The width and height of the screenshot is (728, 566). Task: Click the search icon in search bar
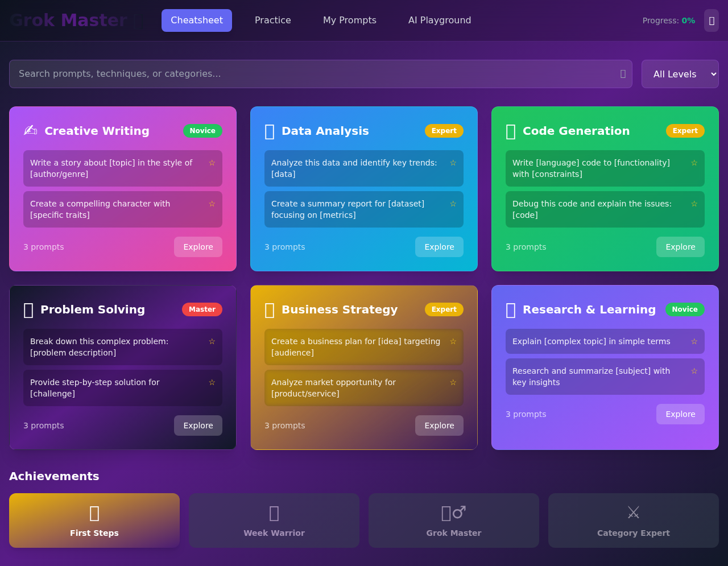[x=623, y=74]
